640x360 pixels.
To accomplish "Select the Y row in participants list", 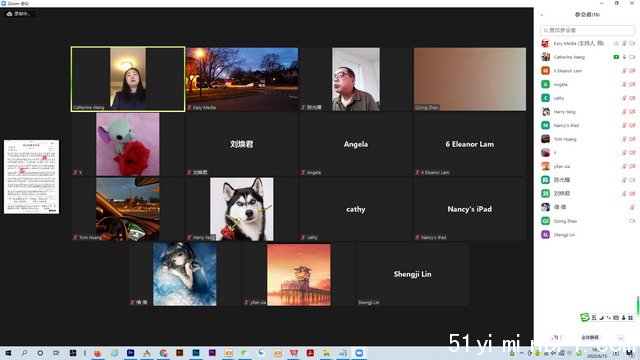I will coord(588,153).
